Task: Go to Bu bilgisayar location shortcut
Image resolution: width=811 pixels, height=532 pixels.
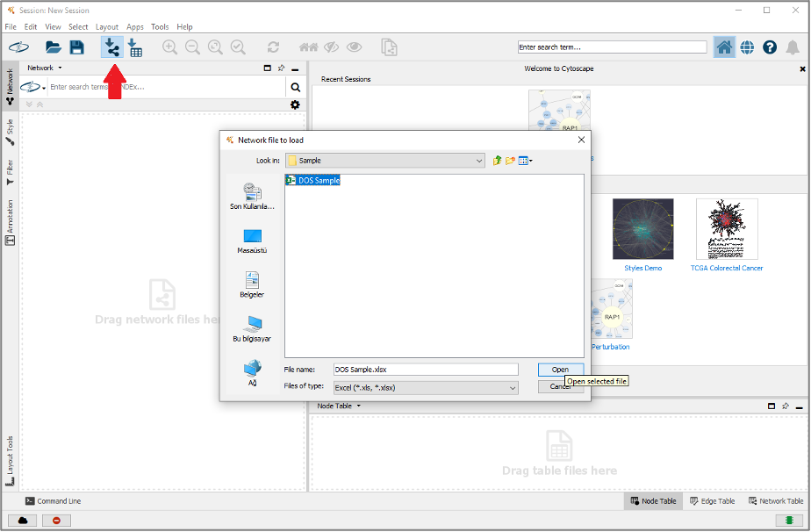Action: [252, 329]
